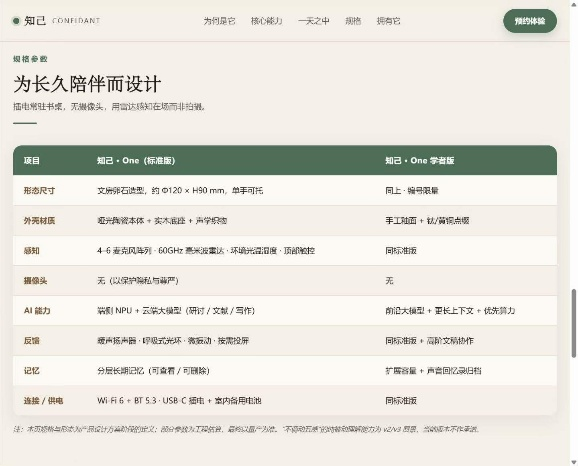Open the 为何是它 nav link

coord(219,21)
